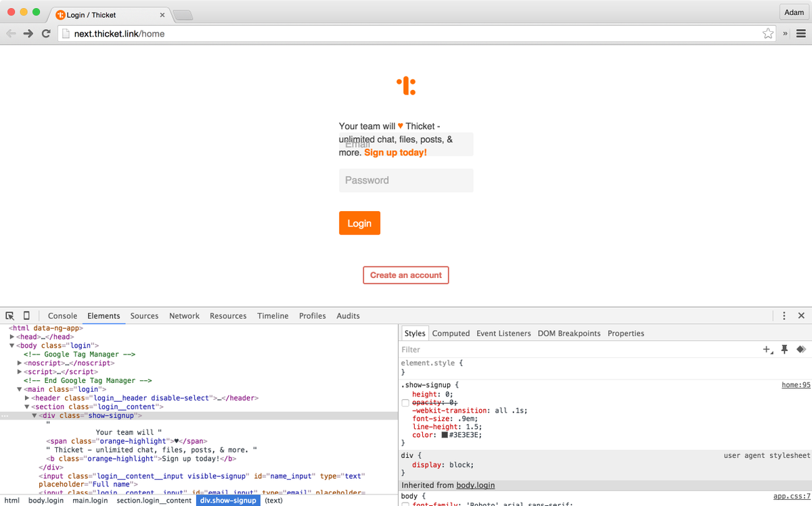
Task: Select div.show-signup breadcrumb item
Action: point(228,501)
